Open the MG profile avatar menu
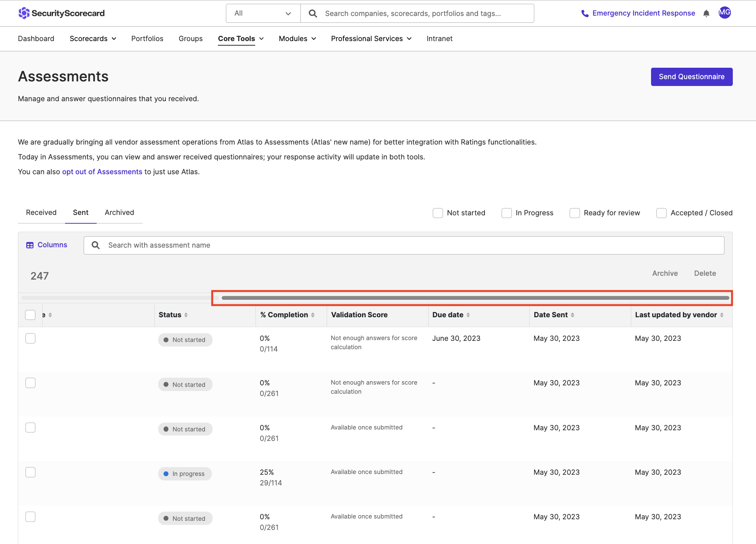Screen dimensions: 756x544 725,13
